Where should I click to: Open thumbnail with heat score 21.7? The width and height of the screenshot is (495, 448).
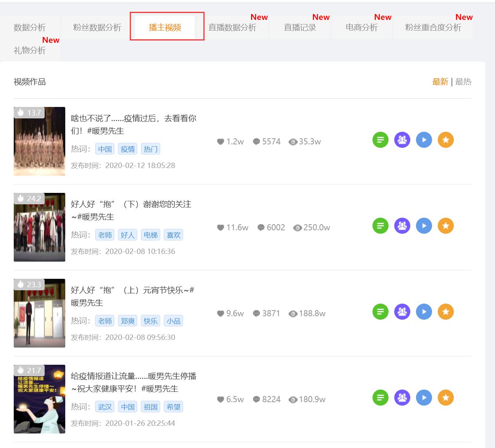[39, 399]
